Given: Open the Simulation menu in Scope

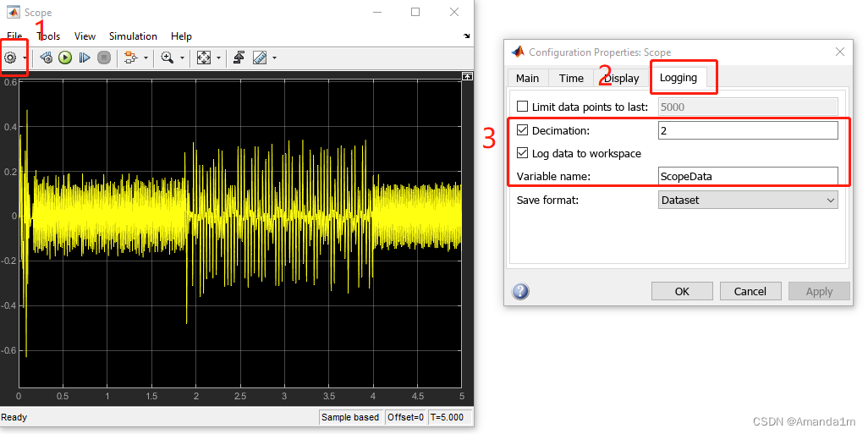Looking at the screenshot, I should pyautogui.click(x=133, y=36).
